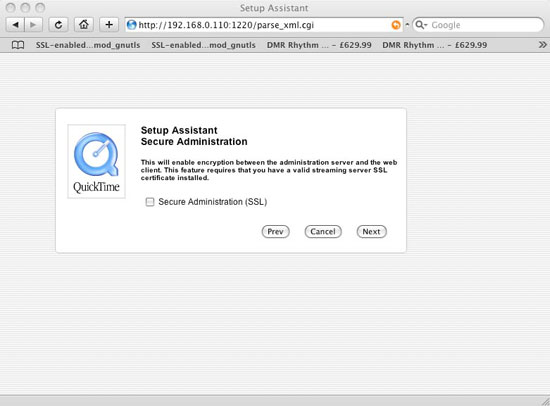Screen dimensions: 550x406
Task: Click the orange RSS/snapback icon in address bar
Action: pos(396,25)
